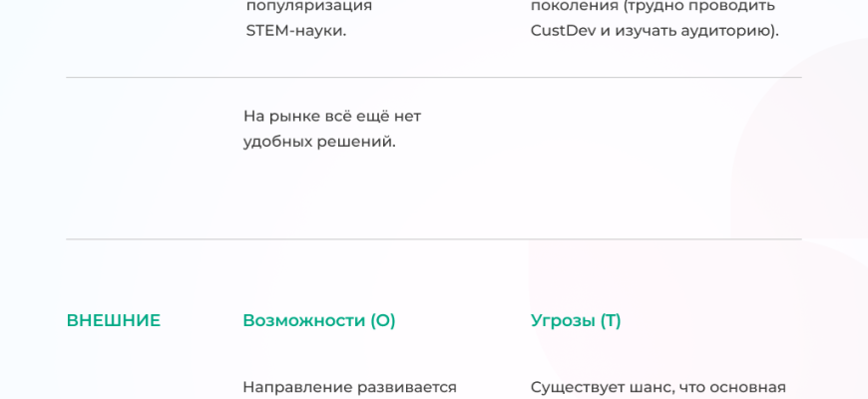
Task: Click the ВНЕШНИЕ row heading
Action: pyautogui.click(x=113, y=320)
